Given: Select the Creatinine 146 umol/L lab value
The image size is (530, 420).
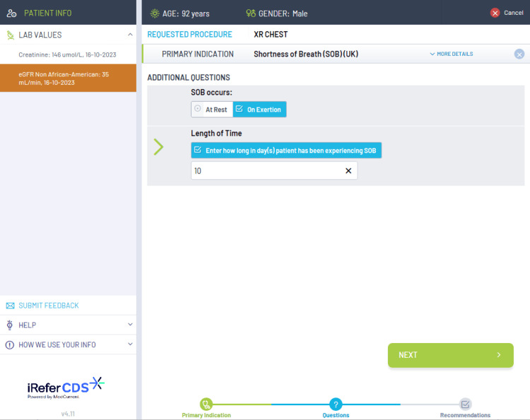Looking at the screenshot, I should pos(68,54).
